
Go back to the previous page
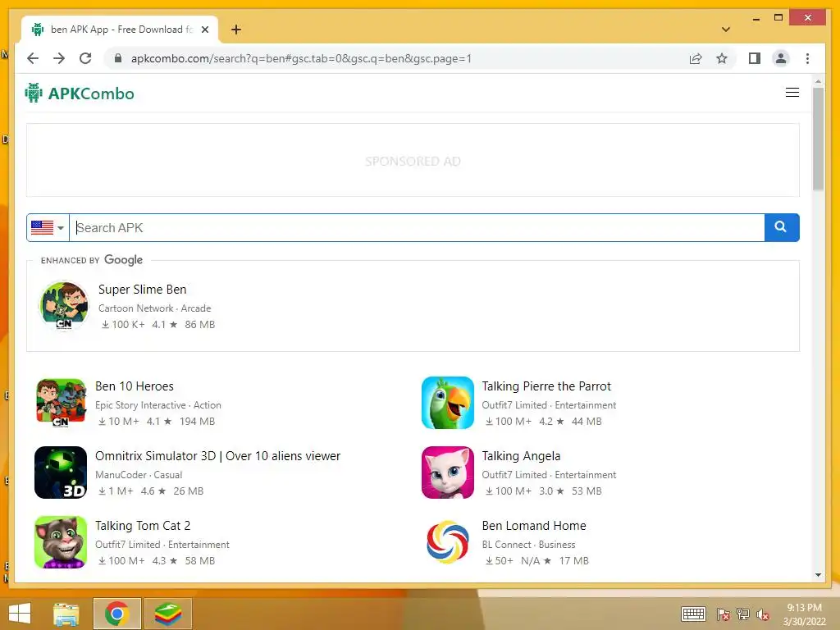click(33, 58)
